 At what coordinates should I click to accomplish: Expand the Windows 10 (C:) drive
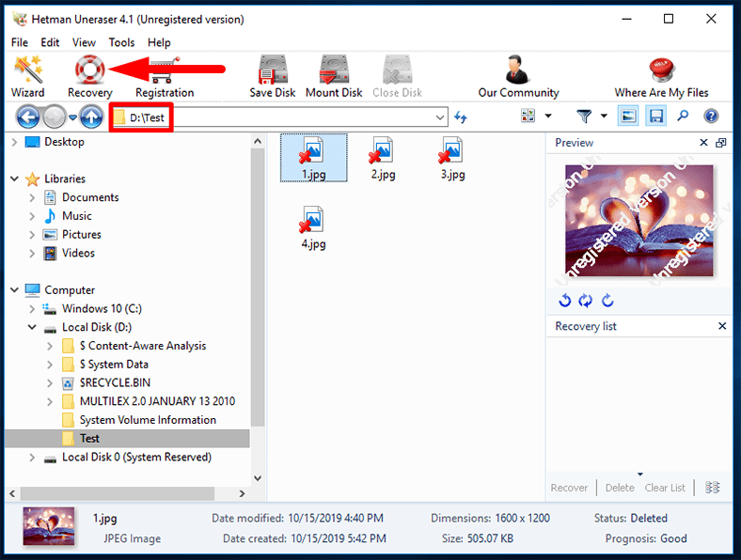coord(32,309)
